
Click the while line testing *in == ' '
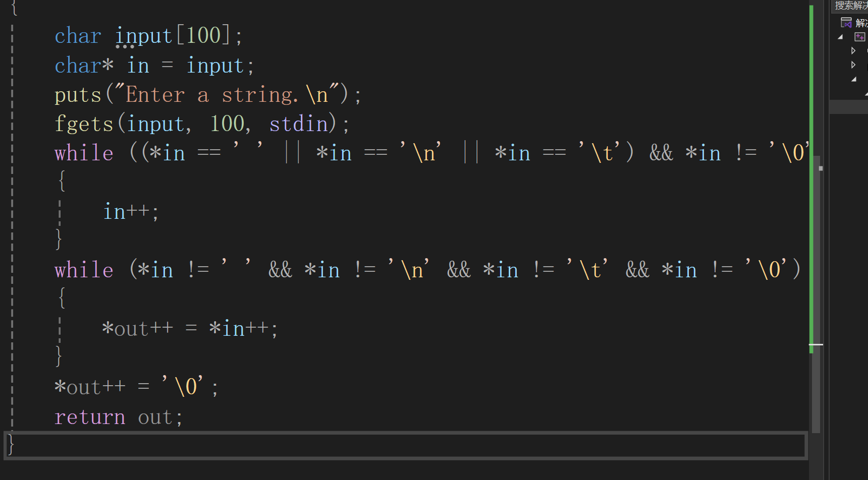[432, 153]
